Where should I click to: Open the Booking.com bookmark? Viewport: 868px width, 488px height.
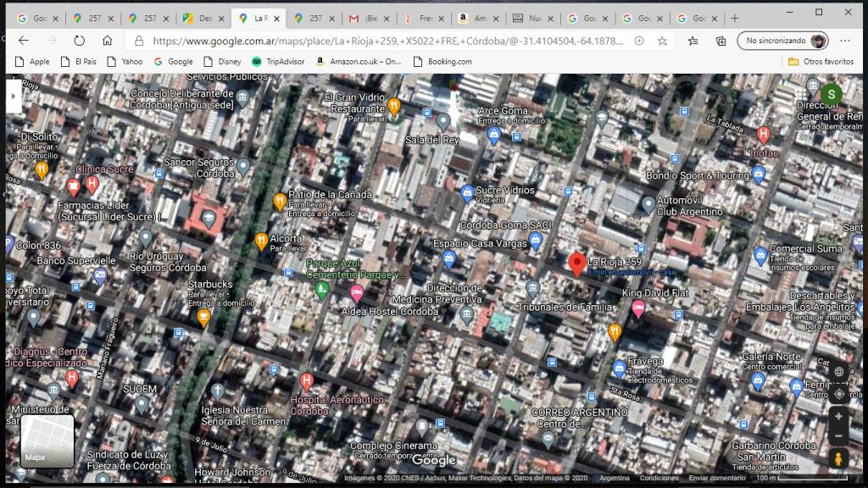point(442,62)
